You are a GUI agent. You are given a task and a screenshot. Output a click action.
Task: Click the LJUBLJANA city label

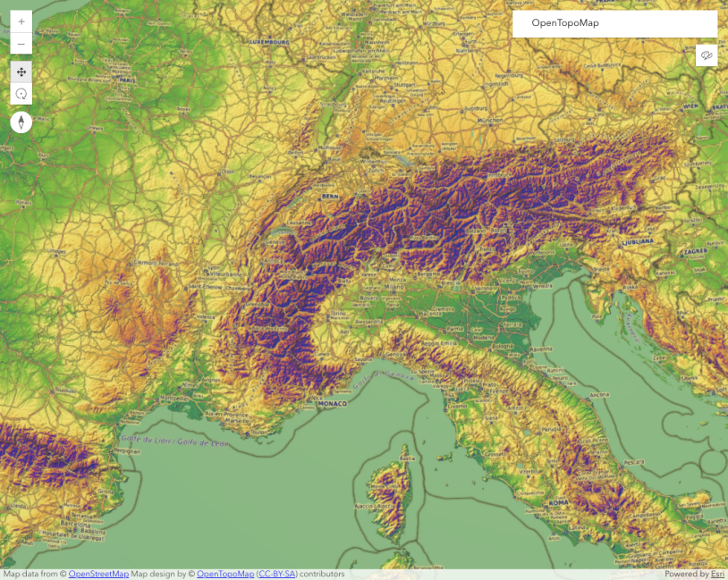(x=639, y=241)
